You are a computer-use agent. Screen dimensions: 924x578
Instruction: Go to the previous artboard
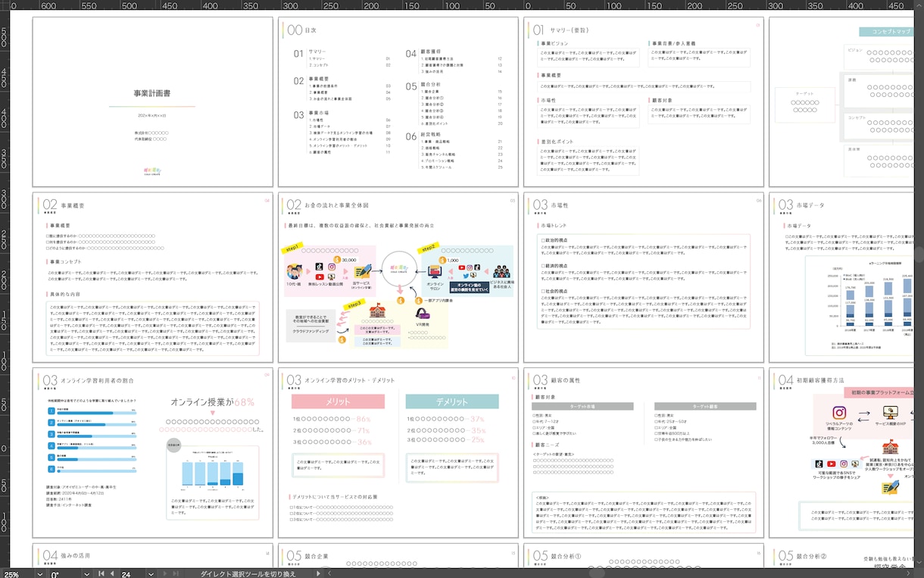pos(112,573)
